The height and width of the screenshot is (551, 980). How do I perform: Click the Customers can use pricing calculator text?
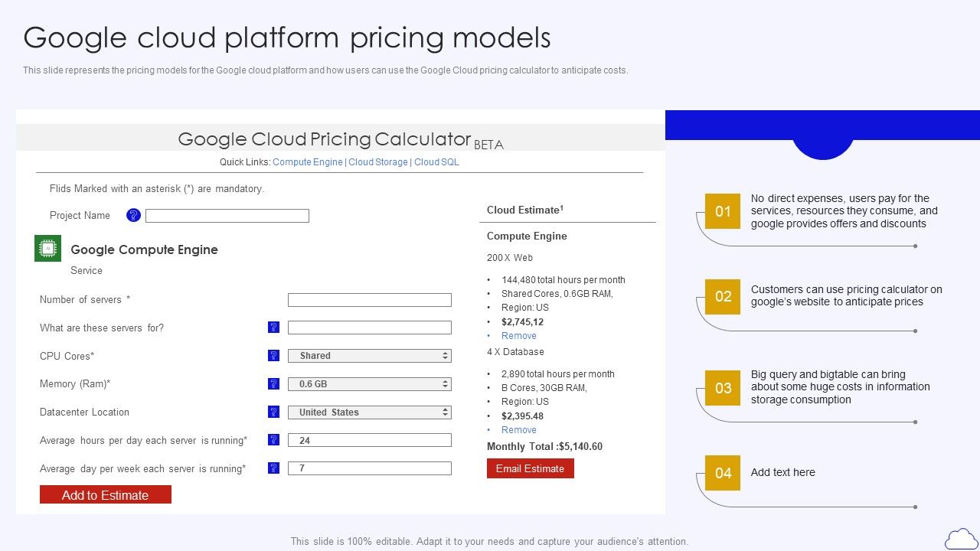847,295
